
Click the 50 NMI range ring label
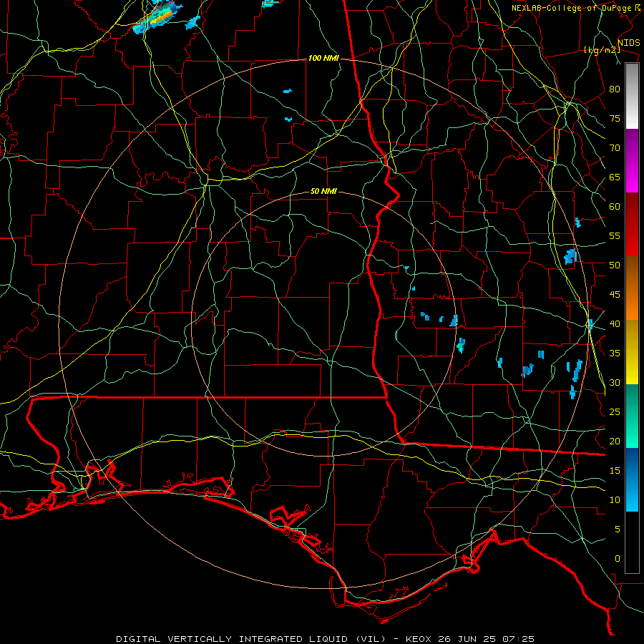323,191
